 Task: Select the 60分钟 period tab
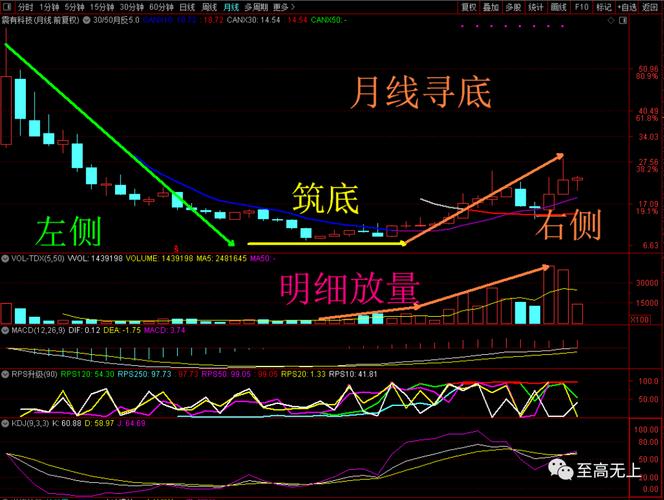(x=161, y=7)
